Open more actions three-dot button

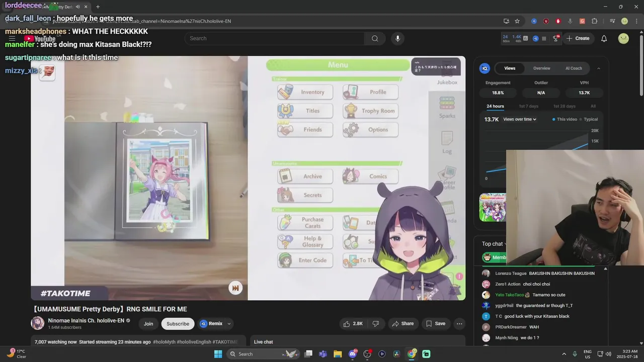459,324
